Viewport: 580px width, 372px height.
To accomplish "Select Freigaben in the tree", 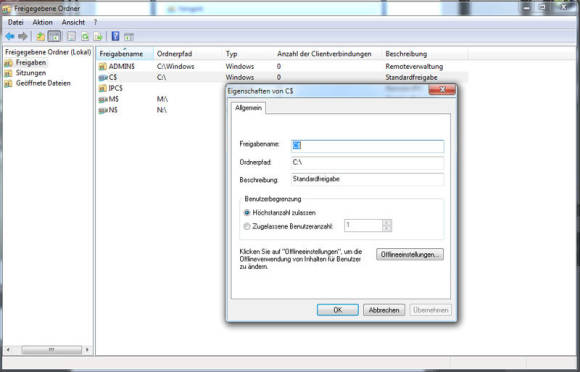I will pos(31,62).
